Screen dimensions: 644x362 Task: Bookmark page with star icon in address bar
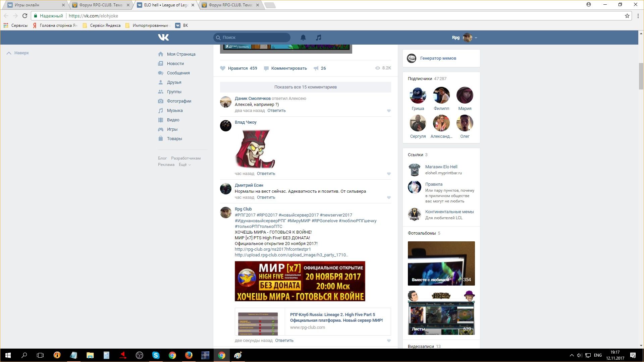(x=627, y=16)
